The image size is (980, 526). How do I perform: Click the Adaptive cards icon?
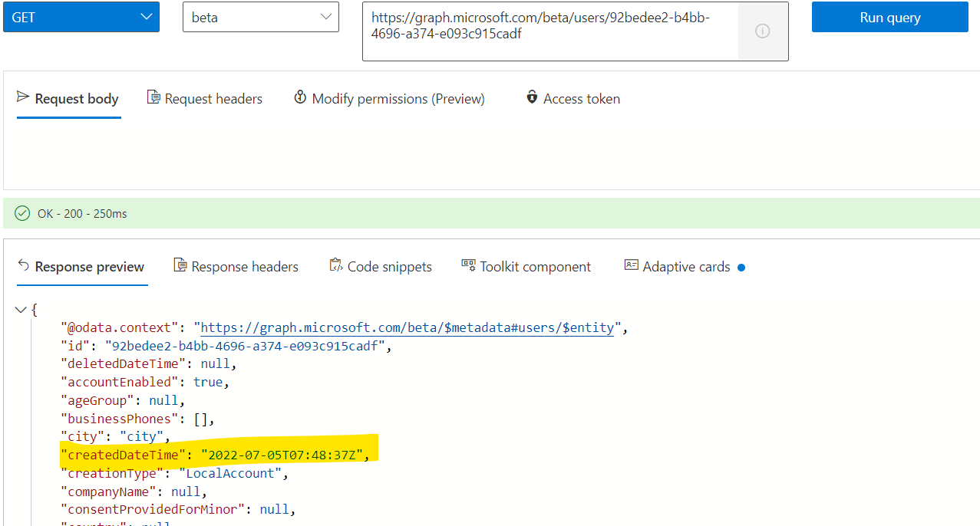coord(631,265)
